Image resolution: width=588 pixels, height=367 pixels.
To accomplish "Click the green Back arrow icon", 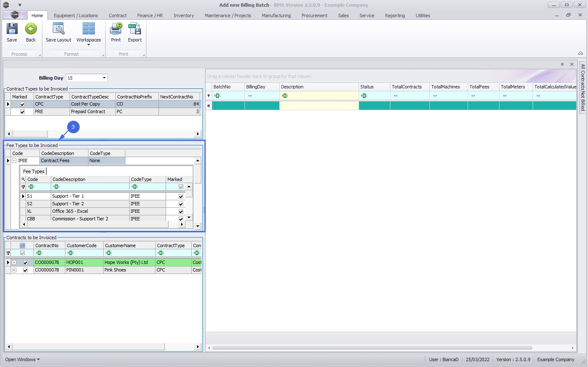I will pyautogui.click(x=31, y=29).
